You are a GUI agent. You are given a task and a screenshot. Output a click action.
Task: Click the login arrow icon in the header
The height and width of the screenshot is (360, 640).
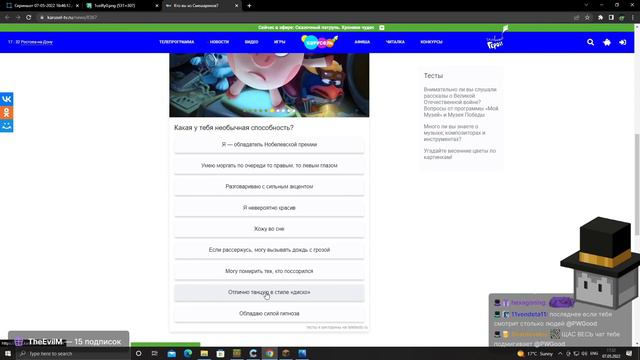(622, 42)
